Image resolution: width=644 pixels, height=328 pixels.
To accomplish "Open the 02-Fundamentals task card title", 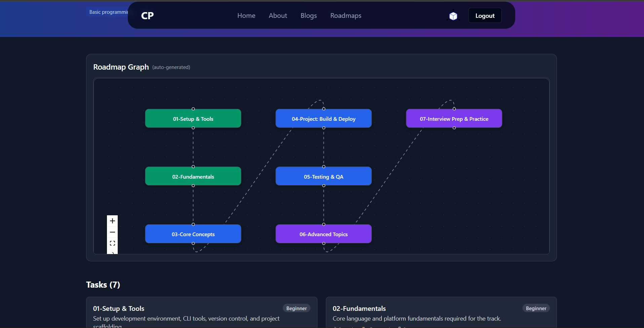I will [359, 308].
